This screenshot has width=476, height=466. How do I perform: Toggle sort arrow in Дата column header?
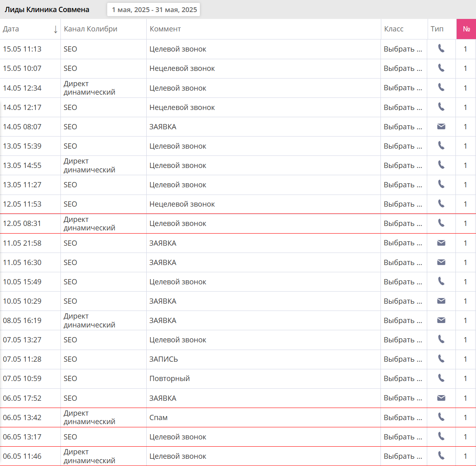pos(56,29)
